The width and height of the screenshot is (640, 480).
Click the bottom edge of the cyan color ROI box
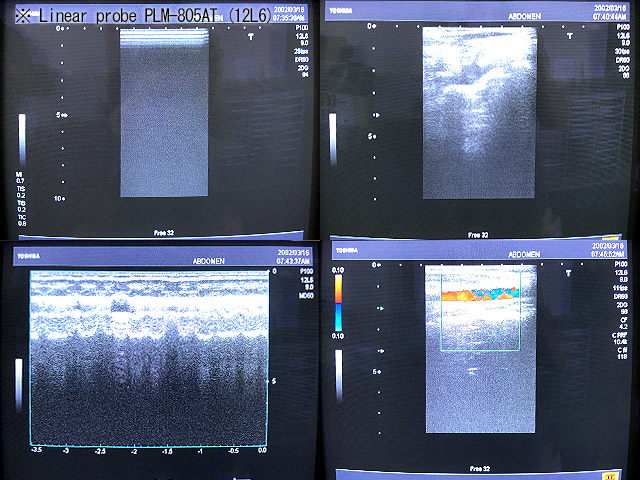pyautogui.click(x=480, y=350)
